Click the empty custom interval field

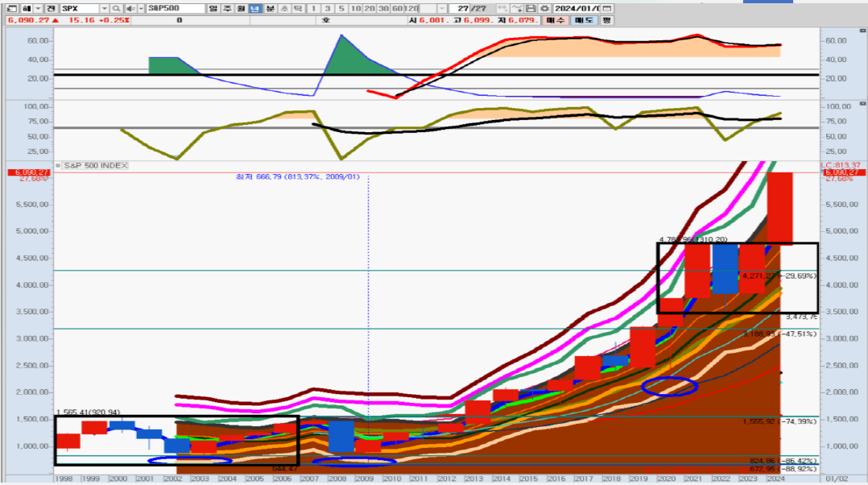point(428,9)
